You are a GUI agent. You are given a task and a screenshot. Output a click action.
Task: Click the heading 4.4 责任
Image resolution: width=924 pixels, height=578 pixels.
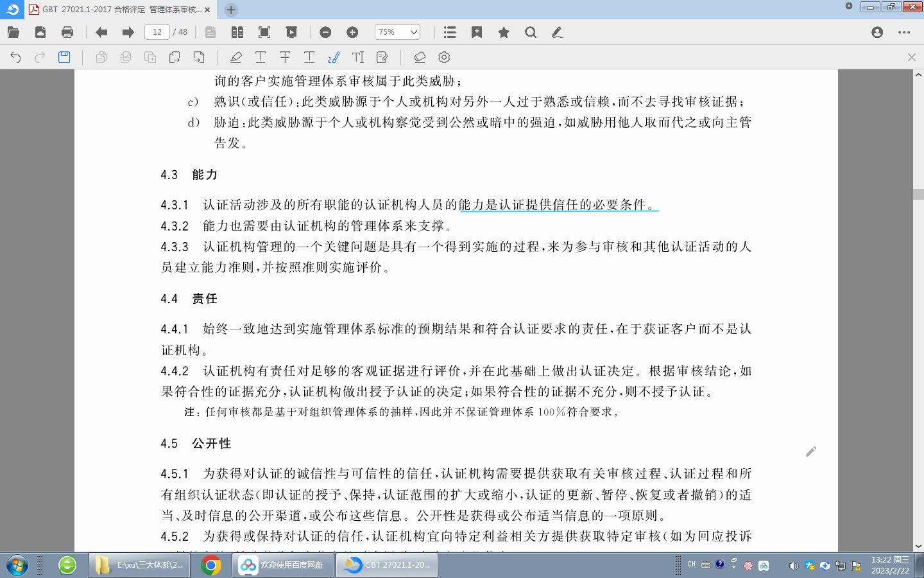189,299
